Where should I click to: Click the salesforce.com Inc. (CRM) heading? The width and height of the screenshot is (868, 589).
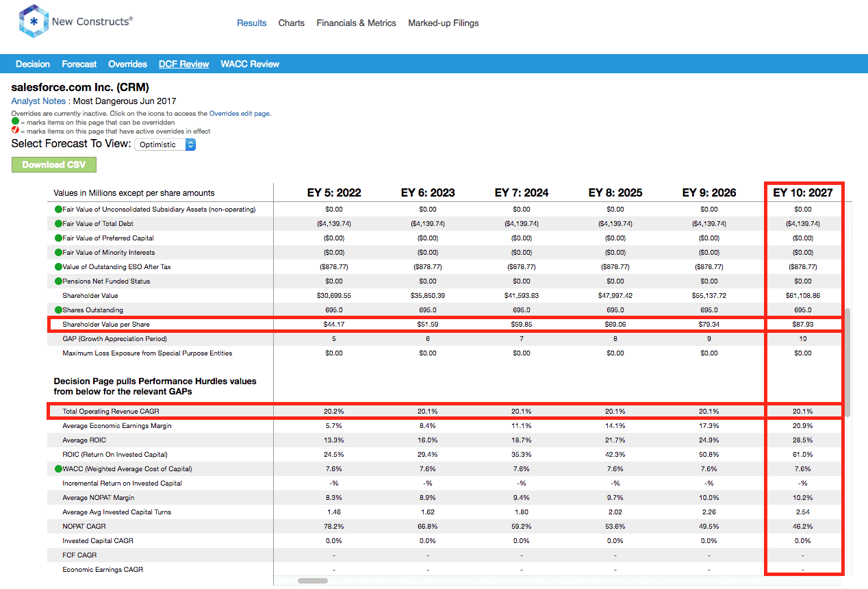[x=80, y=87]
